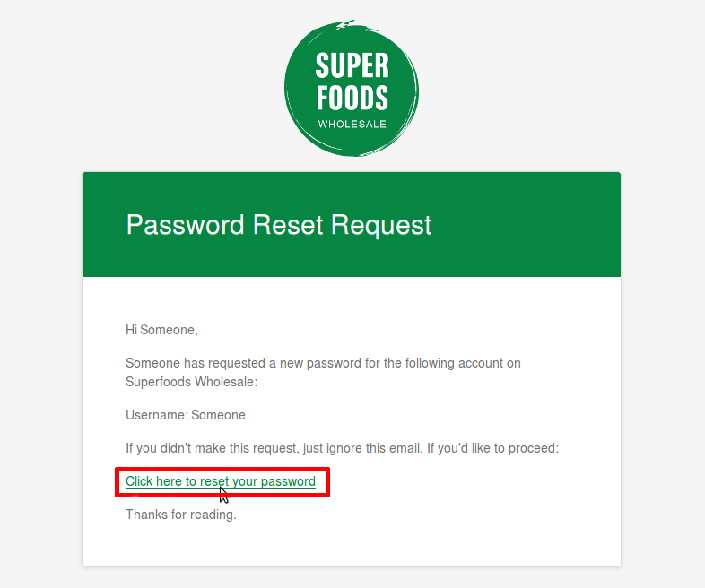Screen dimensions: 705x588
Task: Click the WHOLESALE text in the logo
Action: [x=352, y=125]
